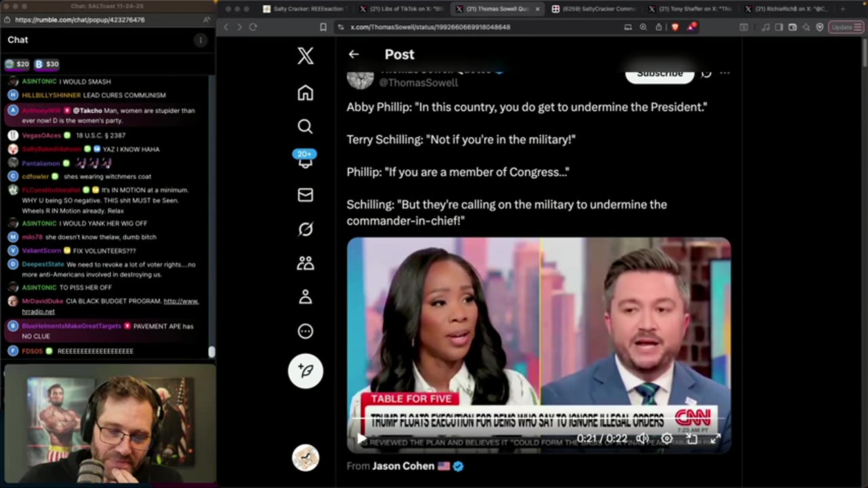Screen dimensions: 868x488
Task: Open Grok icon in X sidebar
Action: 305,229
